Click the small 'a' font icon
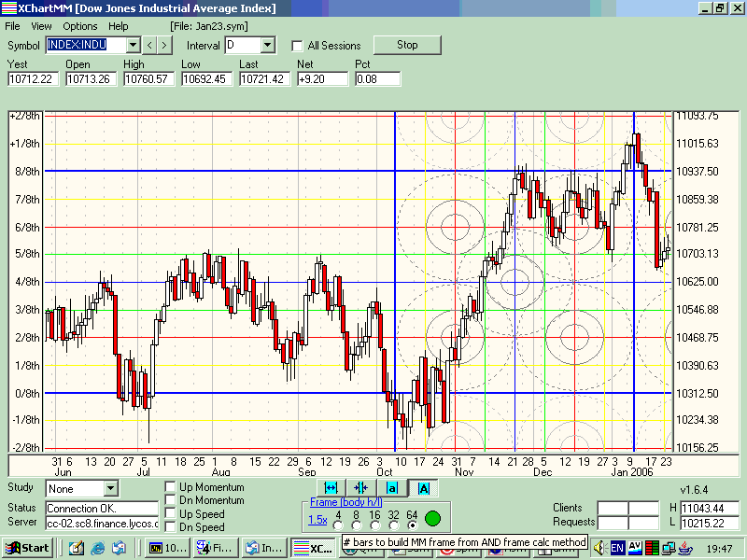This screenshot has height=560, width=747. (392, 487)
